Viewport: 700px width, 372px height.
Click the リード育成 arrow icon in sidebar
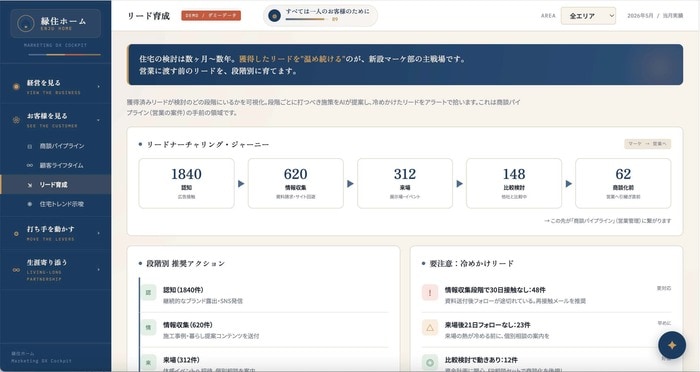click(29, 185)
